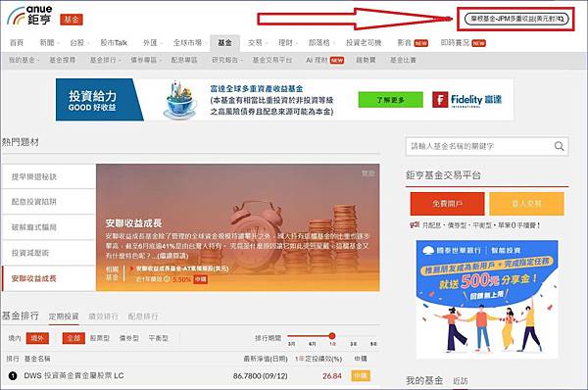This screenshot has height=390, width=588.
Task: Click the 月配息 債券型 平衡型 notice text
Action: click(x=481, y=225)
